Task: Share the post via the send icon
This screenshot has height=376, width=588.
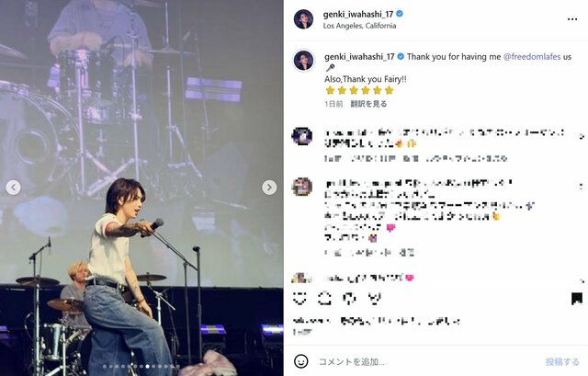Action: point(374,299)
